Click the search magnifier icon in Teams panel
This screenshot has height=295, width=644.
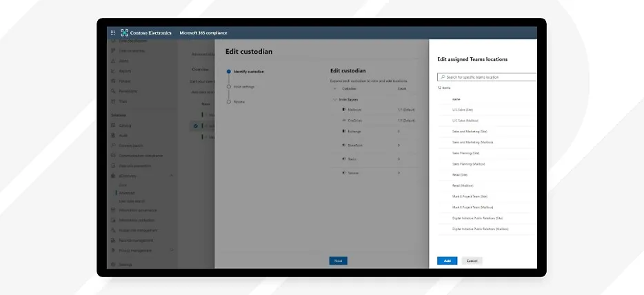[x=443, y=77]
